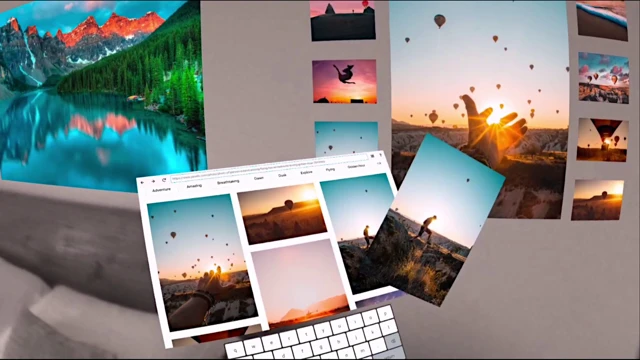Select the Amazing tag
This screenshot has width=640, height=360.
[194, 186]
